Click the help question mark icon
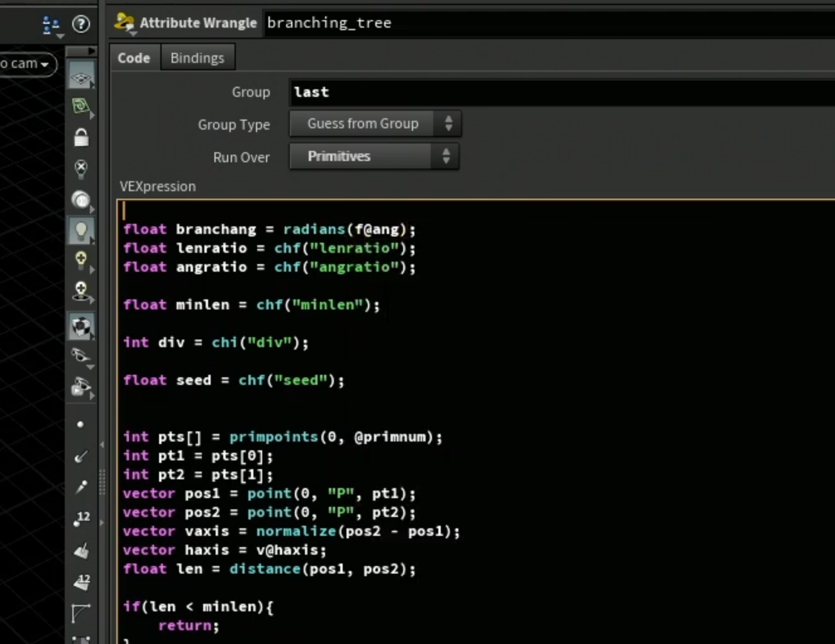This screenshot has width=835, height=644. pyautogui.click(x=81, y=25)
